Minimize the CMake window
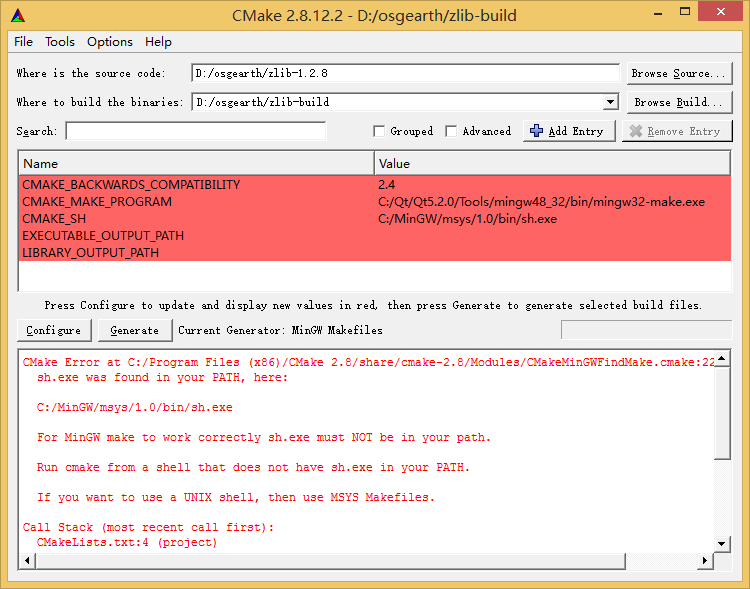 coord(658,12)
